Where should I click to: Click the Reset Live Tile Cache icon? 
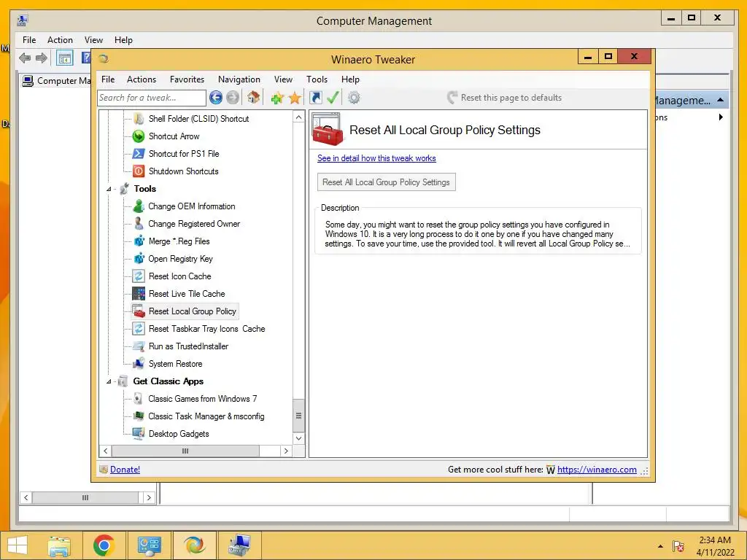point(139,293)
